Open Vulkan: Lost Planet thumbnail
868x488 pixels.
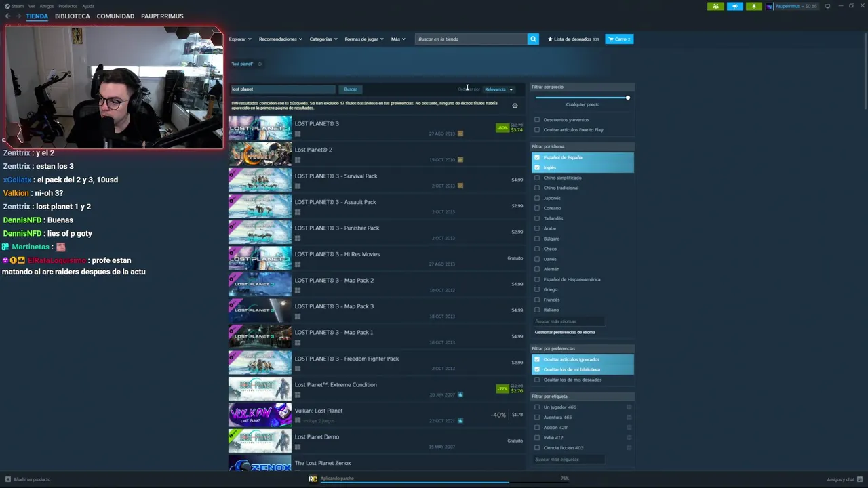pyautogui.click(x=260, y=415)
